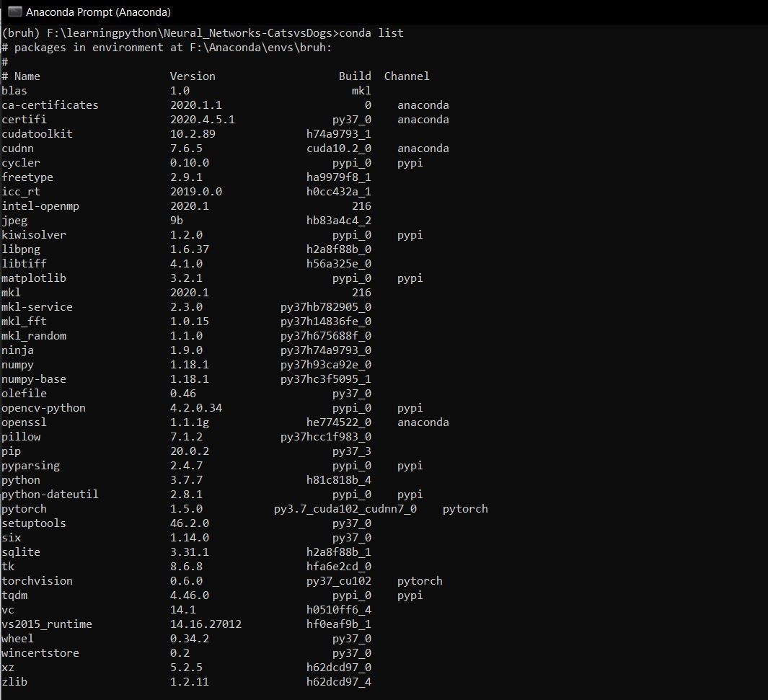Click the 'mkl-service' package name

[37, 307]
